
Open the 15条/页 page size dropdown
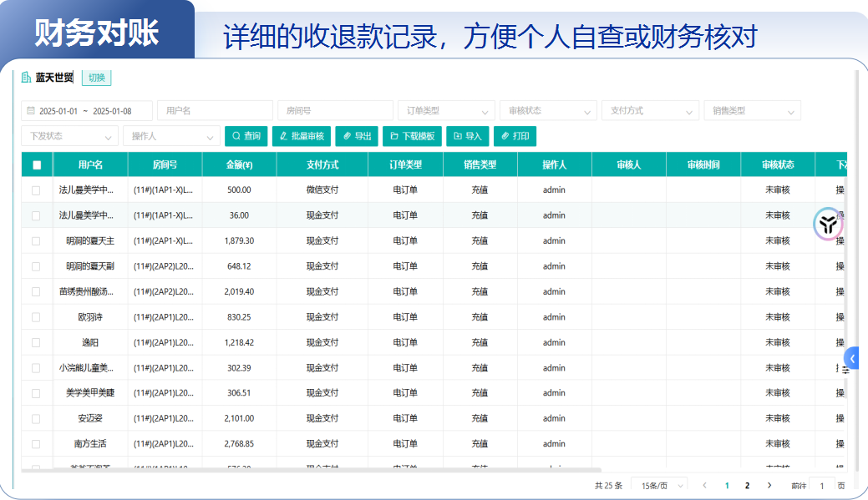pos(657,484)
